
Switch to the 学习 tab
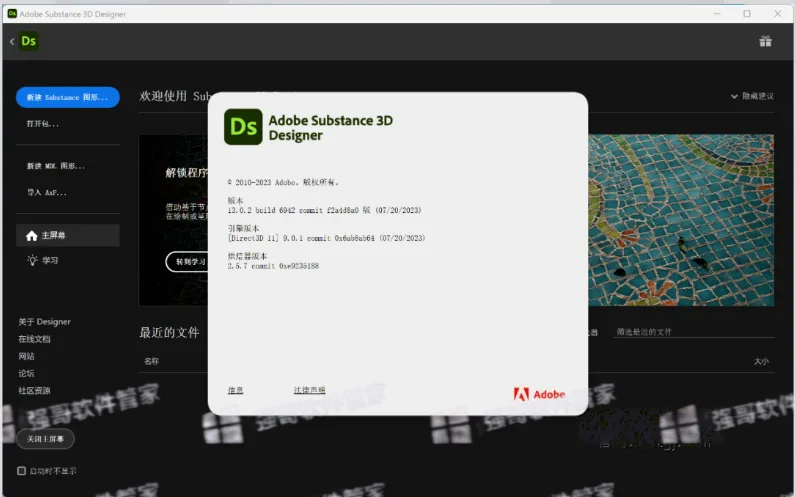point(68,260)
